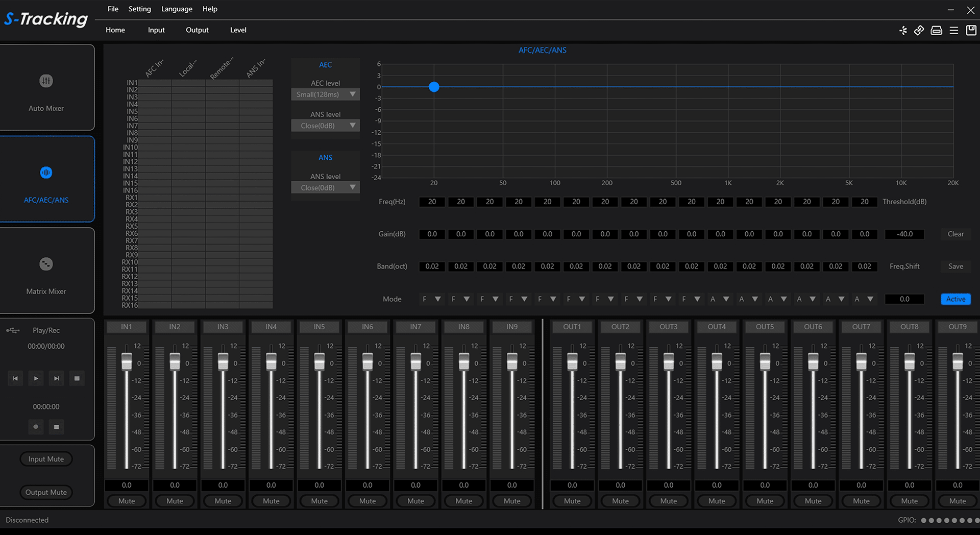The image size is (980, 535).
Task: Open the first Mode dropdown showing F
Action: pos(431,299)
